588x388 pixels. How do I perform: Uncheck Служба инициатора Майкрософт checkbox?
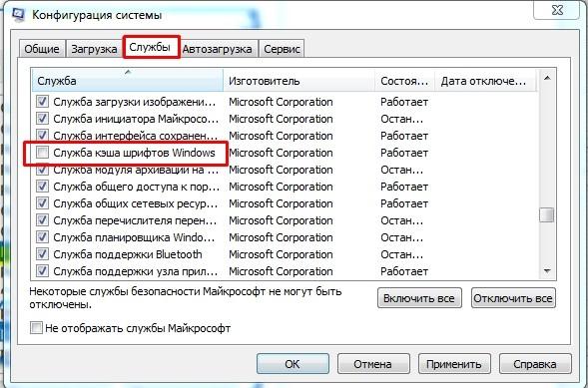coord(42,119)
